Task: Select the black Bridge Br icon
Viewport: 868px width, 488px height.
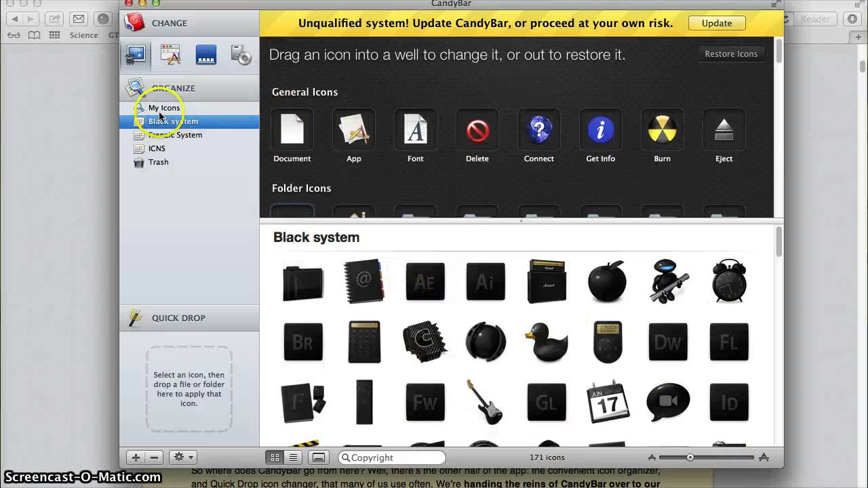Action: 303,342
